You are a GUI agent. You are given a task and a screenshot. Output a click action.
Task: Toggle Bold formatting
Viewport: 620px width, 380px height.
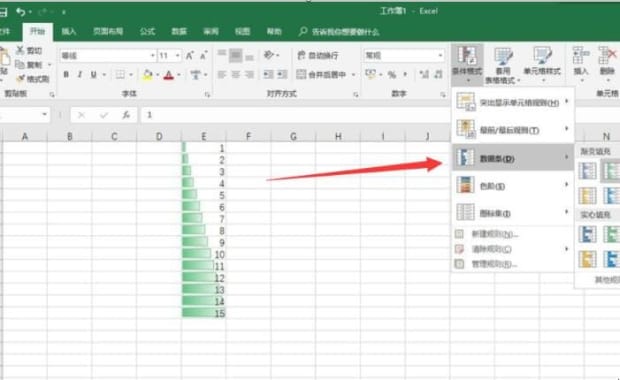point(66,74)
